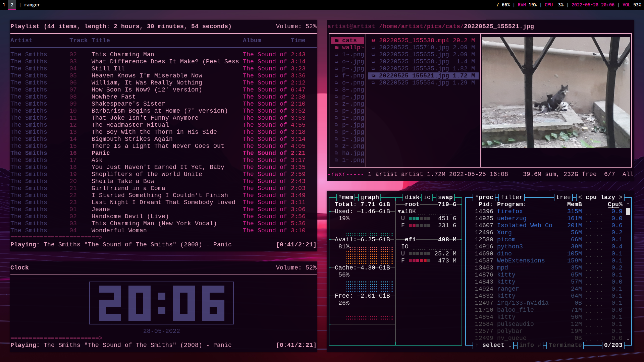This screenshot has width=644, height=362.
Task: Click the large 20:06 clock display
Action: pos(161,303)
